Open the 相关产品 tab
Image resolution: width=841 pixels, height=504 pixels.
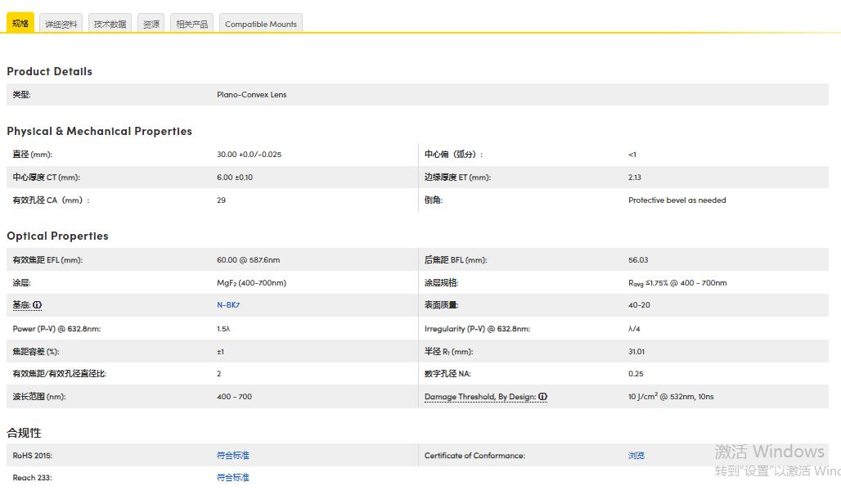coord(192,25)
